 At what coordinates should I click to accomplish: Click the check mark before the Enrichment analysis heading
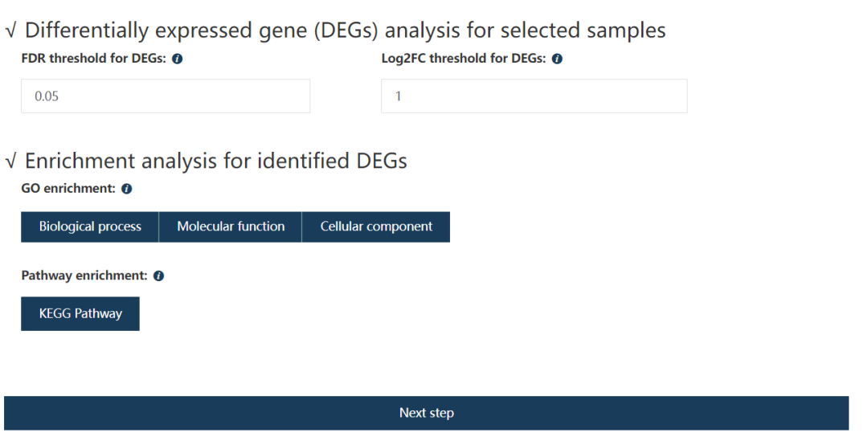coord(10,162)
